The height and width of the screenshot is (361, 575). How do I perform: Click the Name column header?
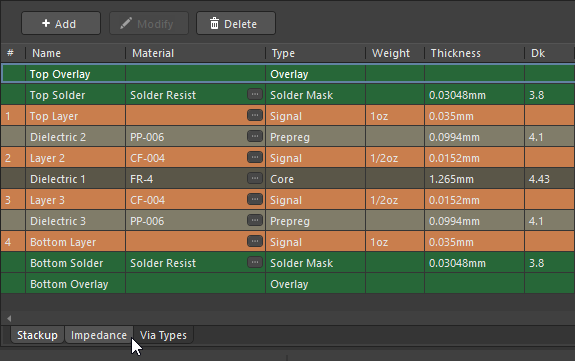(x=76, y=53)
